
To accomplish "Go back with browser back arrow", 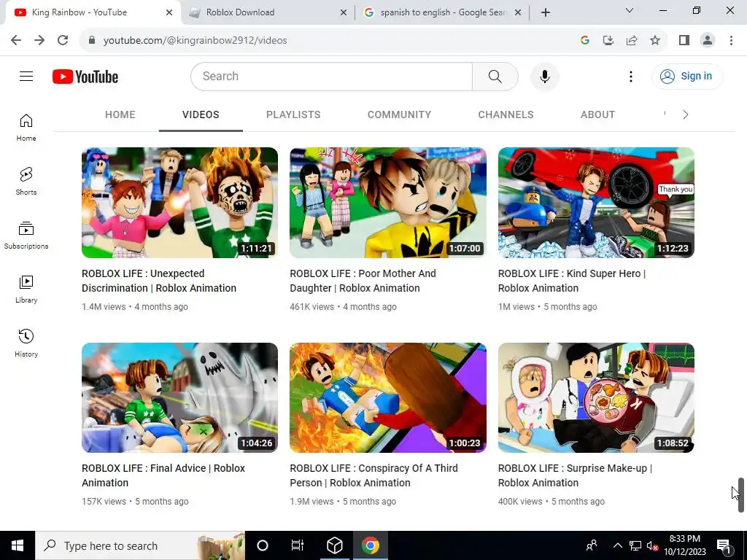I will click(16, 40).
